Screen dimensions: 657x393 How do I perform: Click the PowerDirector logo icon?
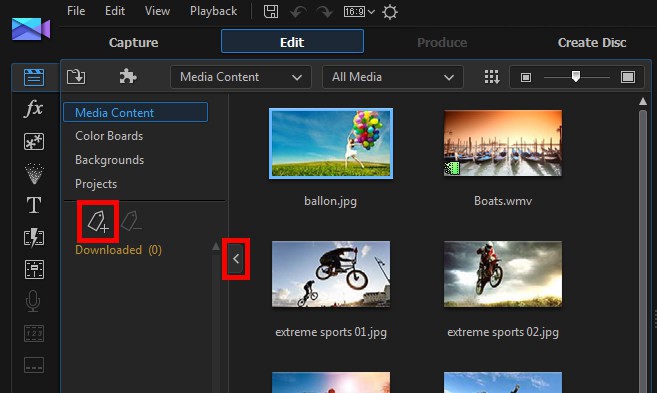click(x=31, y=29)
